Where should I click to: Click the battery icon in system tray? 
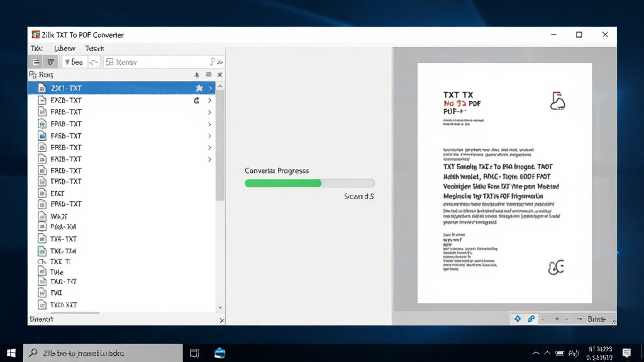coord(560,353)
